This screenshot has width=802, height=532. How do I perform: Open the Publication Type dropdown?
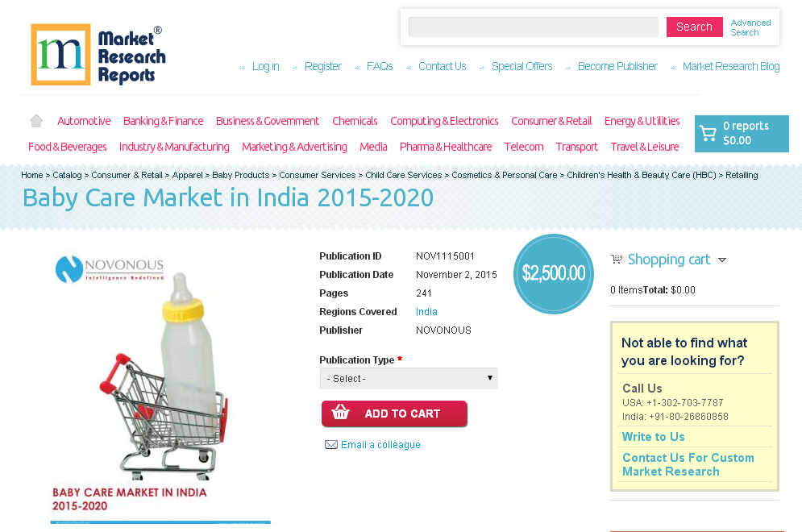pyautogui.click(x=408, y=378)
